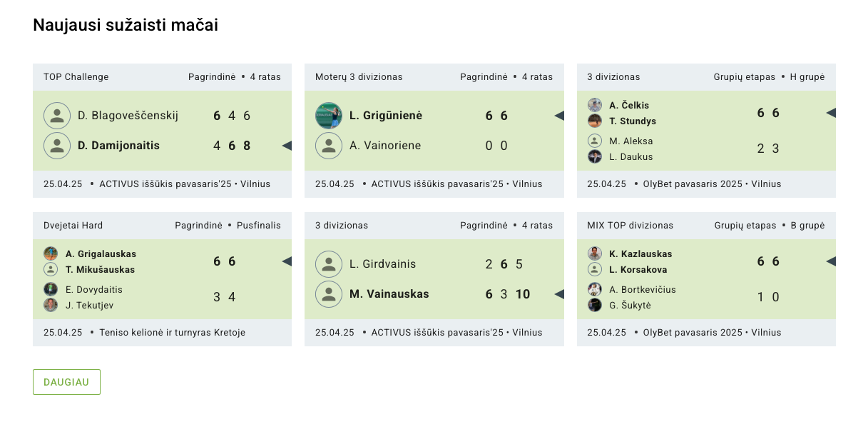This screenshot has height=422, width=868.
Task: Click player name L. Grigūnienė
Action: pos(386,116)
